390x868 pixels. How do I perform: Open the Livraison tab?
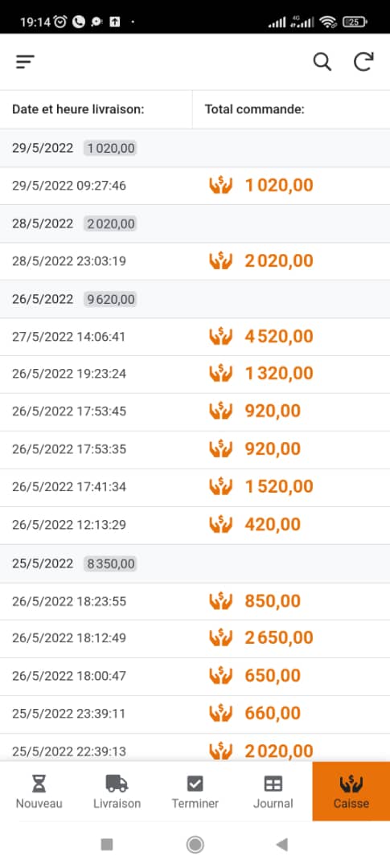pyautogui.click(x=117, y=791)
